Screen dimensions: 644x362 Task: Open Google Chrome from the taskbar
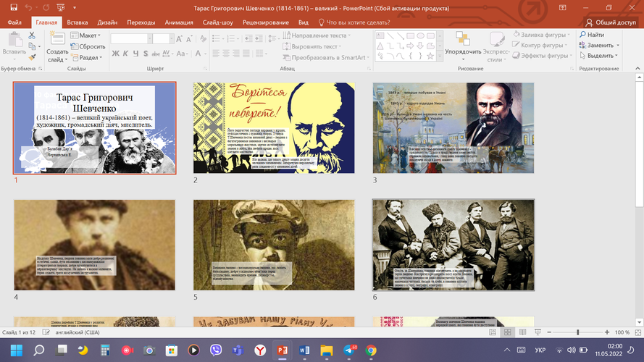point(371,350)
